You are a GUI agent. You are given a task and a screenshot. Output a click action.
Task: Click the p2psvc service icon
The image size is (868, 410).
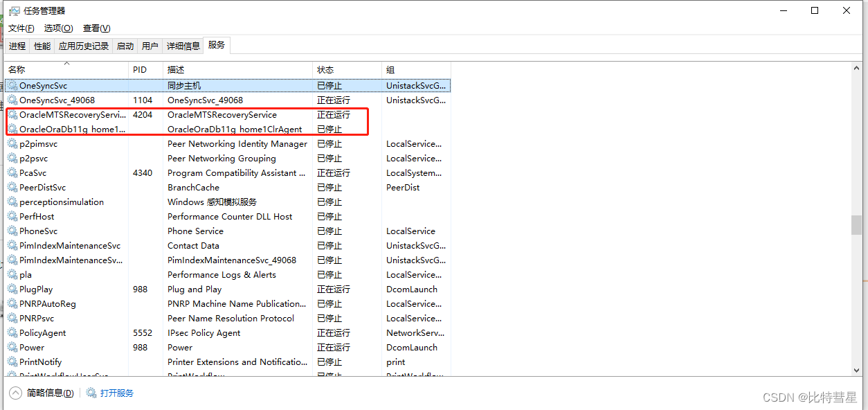[x=12, y=159]
